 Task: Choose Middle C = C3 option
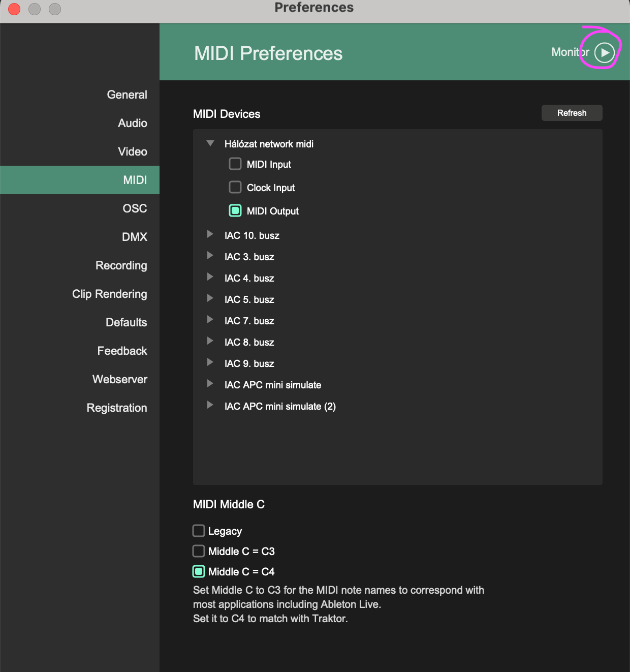pyautogui.click(x=199, y=551)
